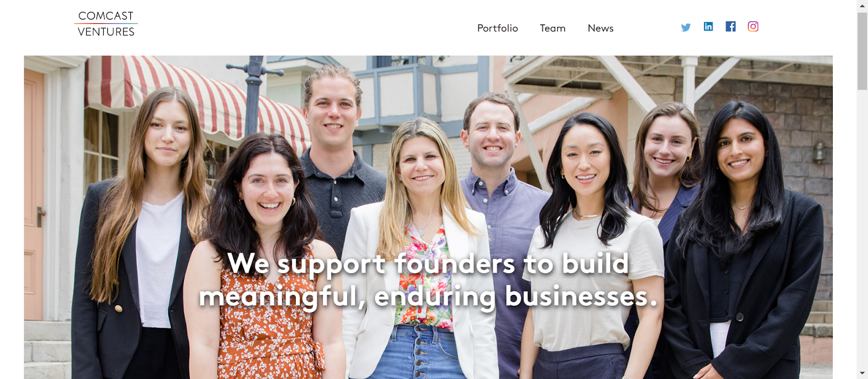The height and width of the screenshot is (379, 868).
Task: Click the scrollbar down arrow
Action: (862, 374)
